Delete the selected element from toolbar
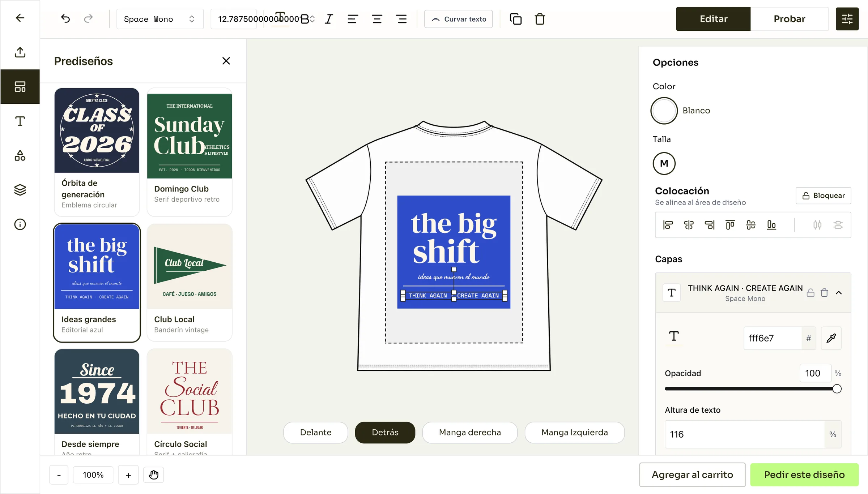 tap(540, 19)
